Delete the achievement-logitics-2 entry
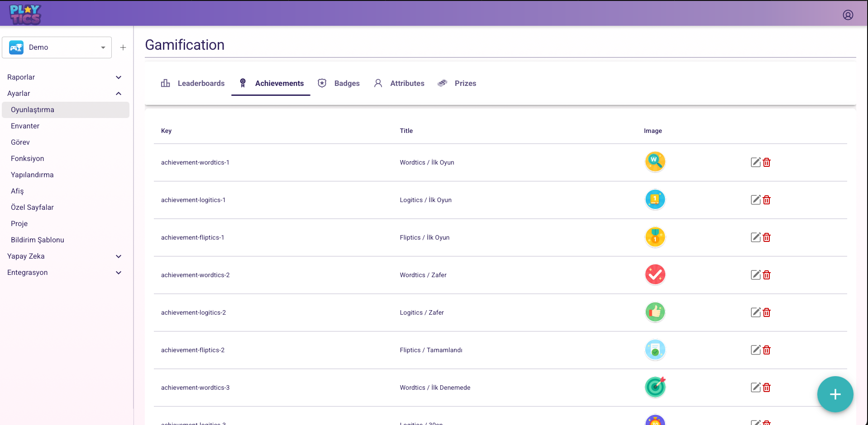The height and width of the screenshot is (425, 868). 767,312
